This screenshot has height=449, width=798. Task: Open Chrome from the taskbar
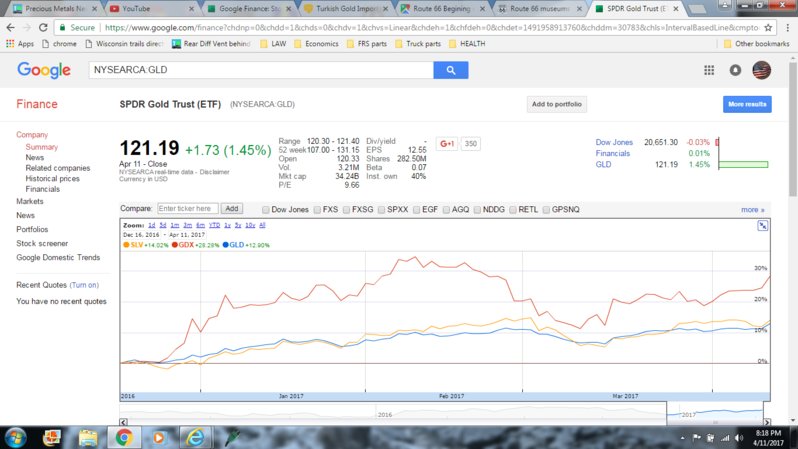[124, 437]
